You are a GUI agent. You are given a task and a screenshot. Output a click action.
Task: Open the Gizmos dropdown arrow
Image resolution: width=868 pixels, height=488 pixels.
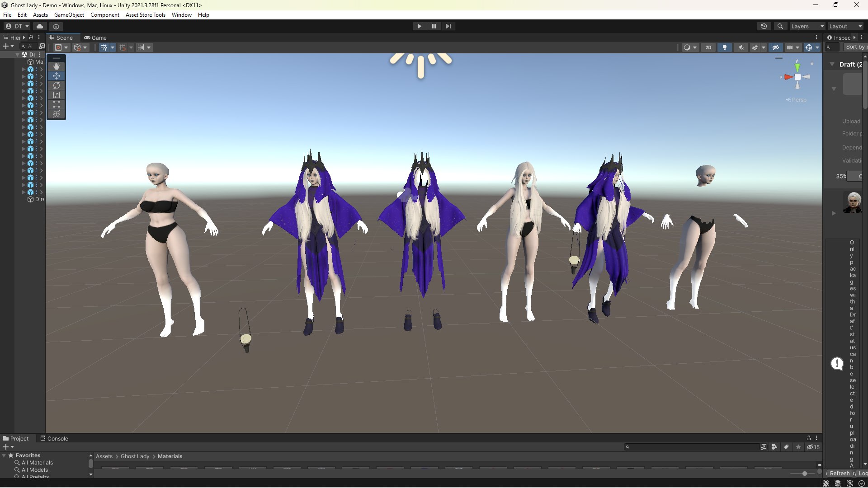[x=817, y=47]
